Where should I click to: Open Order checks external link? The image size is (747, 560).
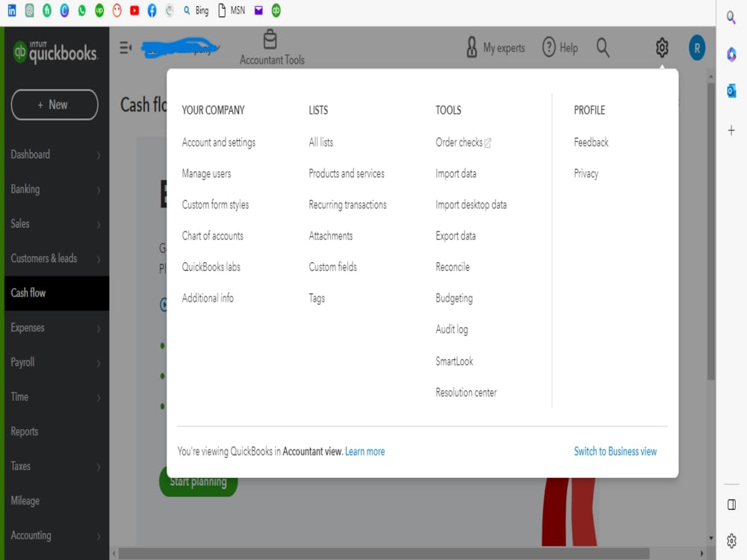[x=463, y=143]
